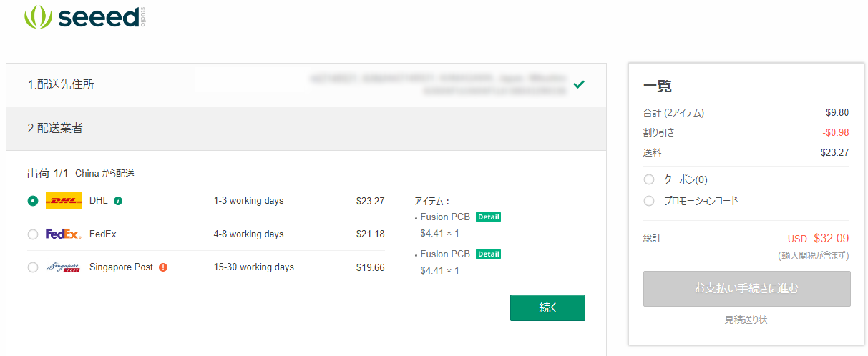The height and width of the screenshot is (356, 868).
Task: Select the プロモーションコード radio option
Action: click(x=649, y=201)
